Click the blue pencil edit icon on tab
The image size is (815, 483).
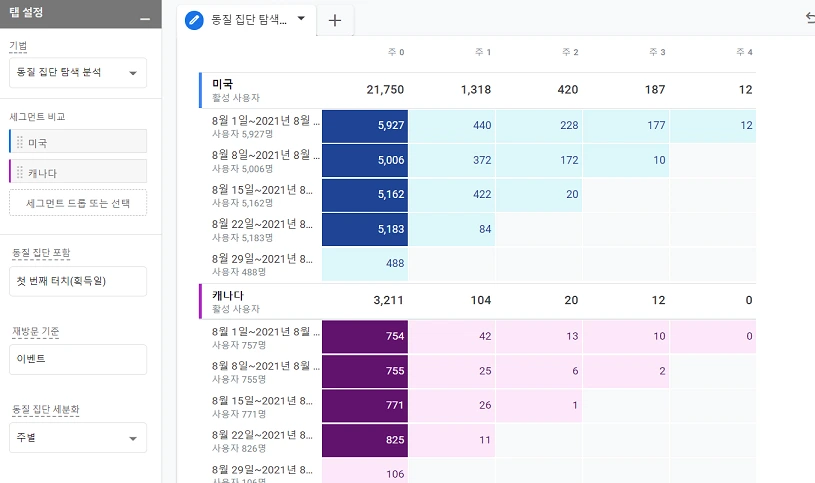(194, 20)
